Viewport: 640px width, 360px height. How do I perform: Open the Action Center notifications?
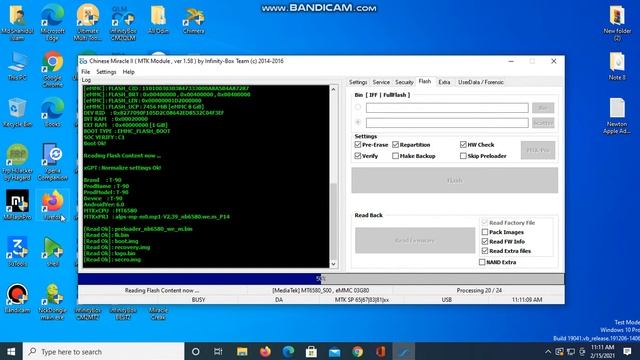point(627,351)
